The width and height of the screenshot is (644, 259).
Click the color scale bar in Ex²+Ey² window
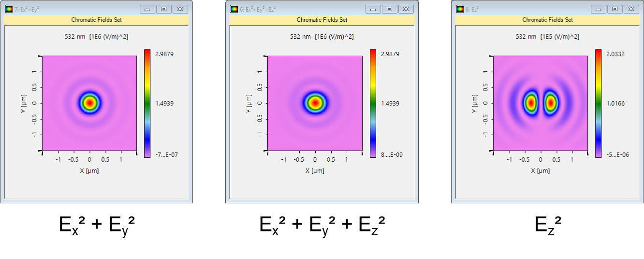(x=147, y=103)
